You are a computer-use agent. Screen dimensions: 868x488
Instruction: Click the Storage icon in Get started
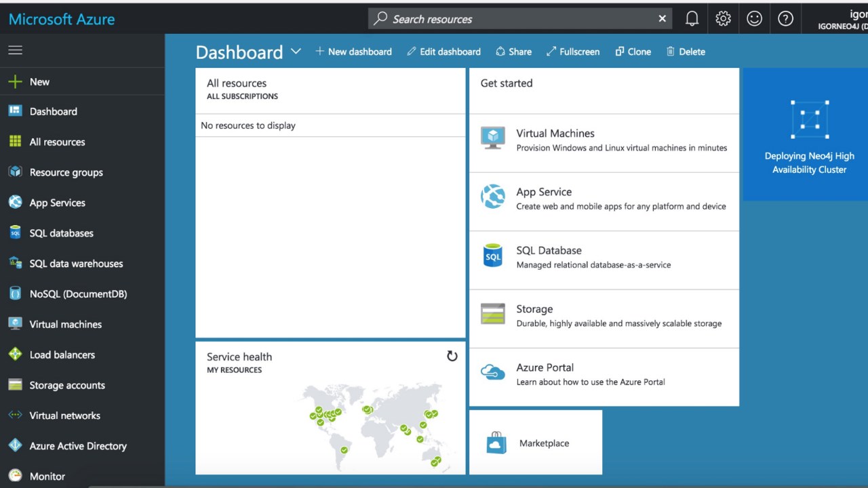[493, 314]
